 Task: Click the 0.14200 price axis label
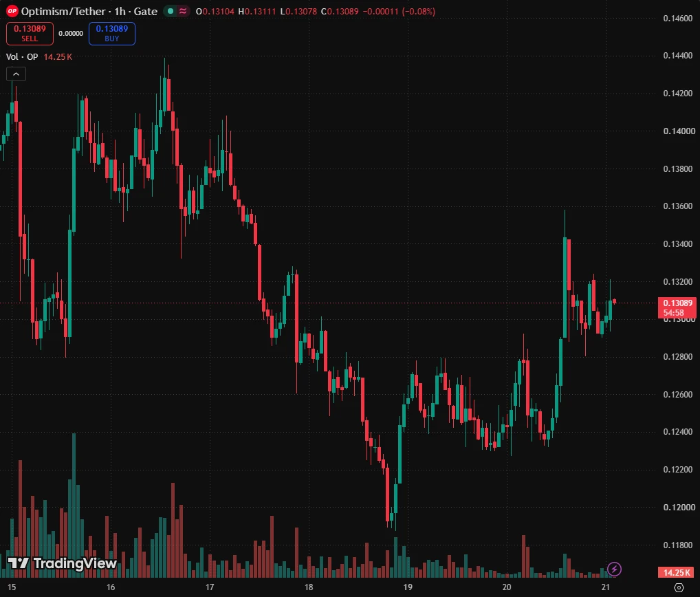pos(678,94)
